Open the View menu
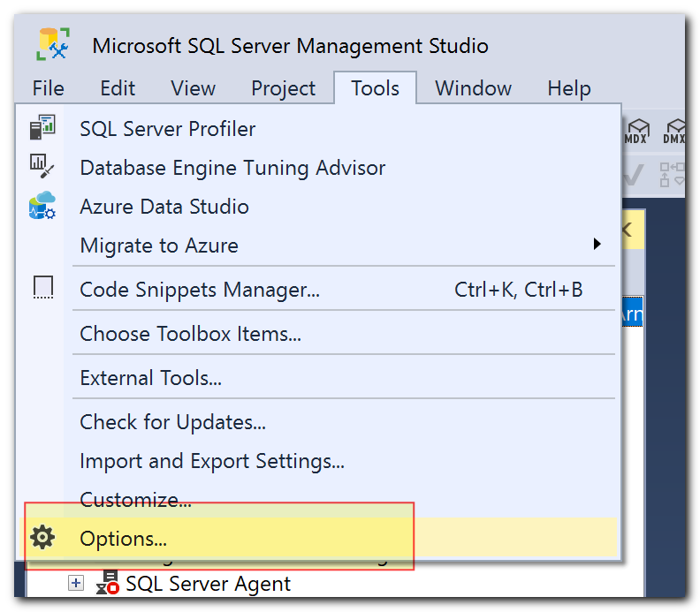This screenshot has width=700, height=612. tap(193, 88)
